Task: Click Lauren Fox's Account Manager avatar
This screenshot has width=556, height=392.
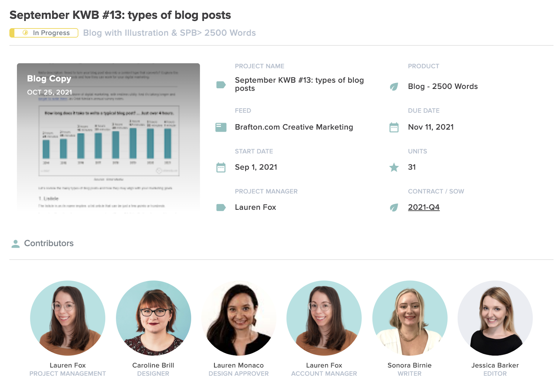Action: pos(324,318)
